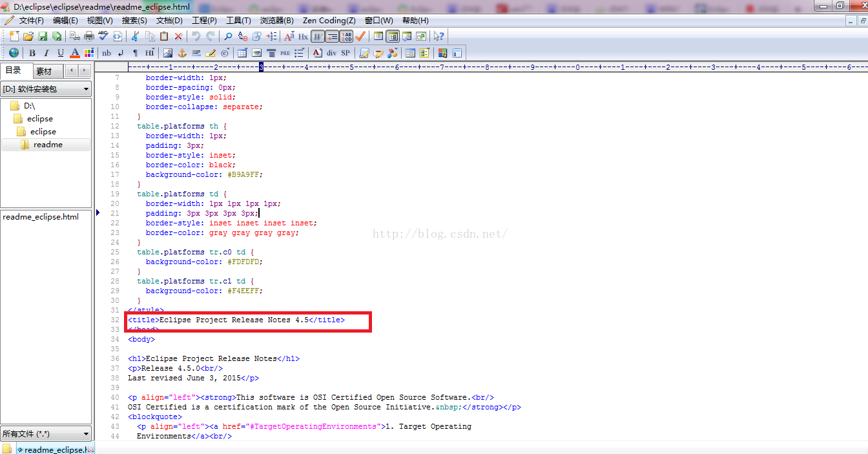Open the 浏览器(B) menu
This screenshot has width=868, height=454.
(x=276, y=21)
